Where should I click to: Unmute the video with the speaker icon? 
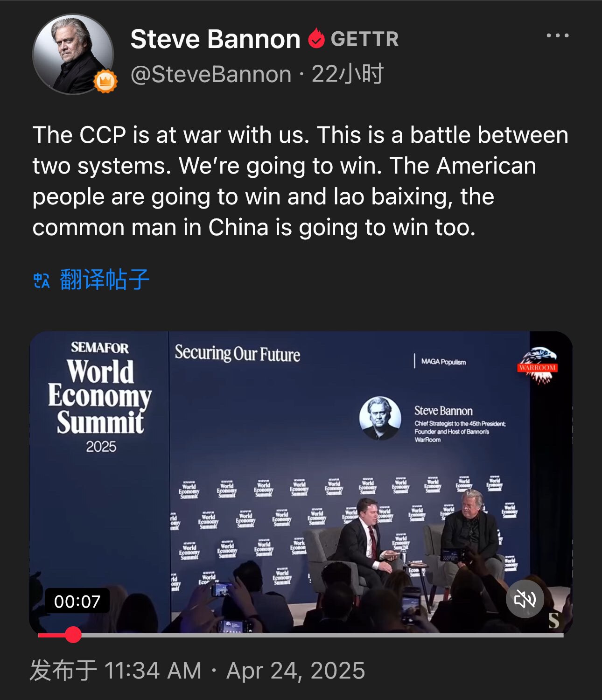point(525,599)
